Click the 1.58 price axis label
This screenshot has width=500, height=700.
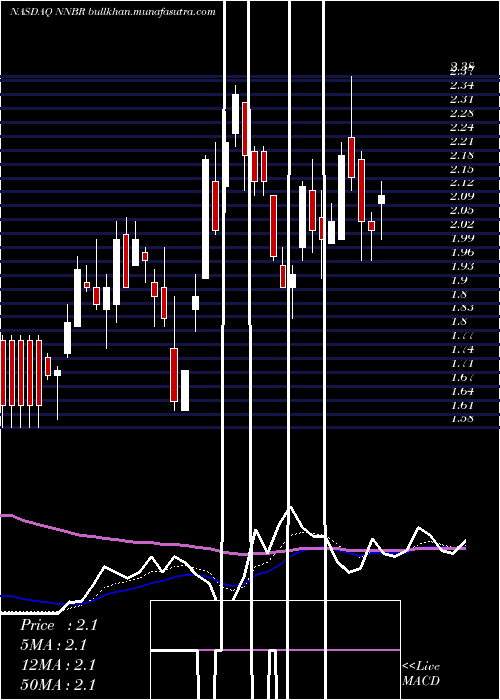[462, 419]
